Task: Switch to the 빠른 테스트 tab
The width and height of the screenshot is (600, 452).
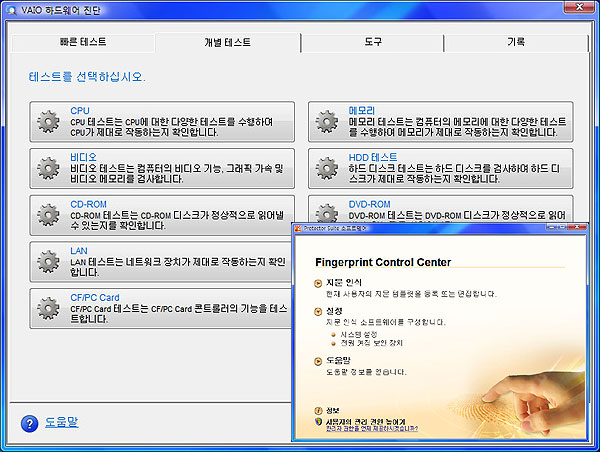Action: click(x=83, y=42)
